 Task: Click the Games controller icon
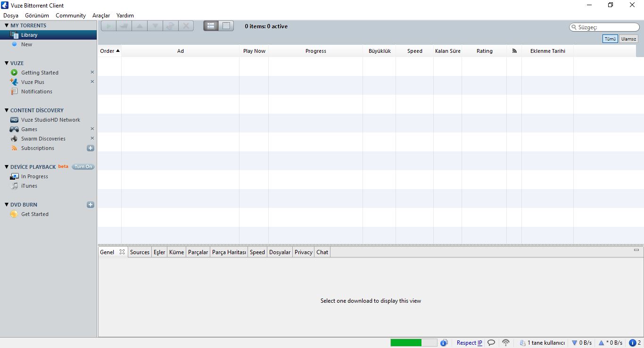tap(14, 129)
